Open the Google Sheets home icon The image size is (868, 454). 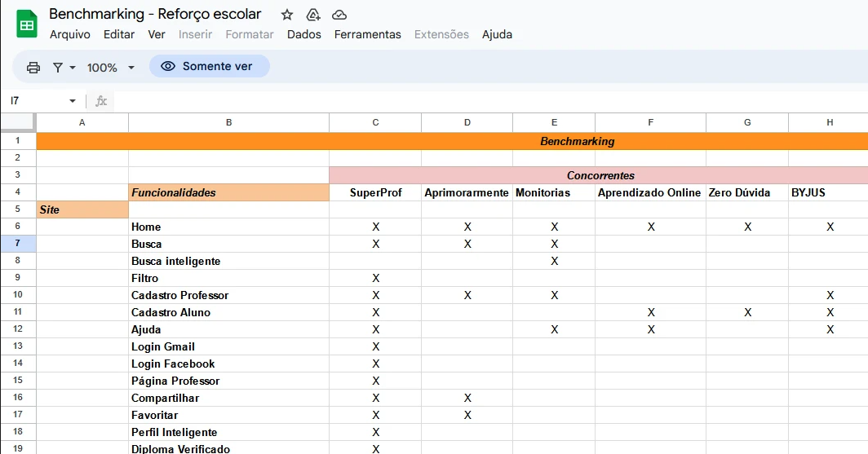point(27,24)
